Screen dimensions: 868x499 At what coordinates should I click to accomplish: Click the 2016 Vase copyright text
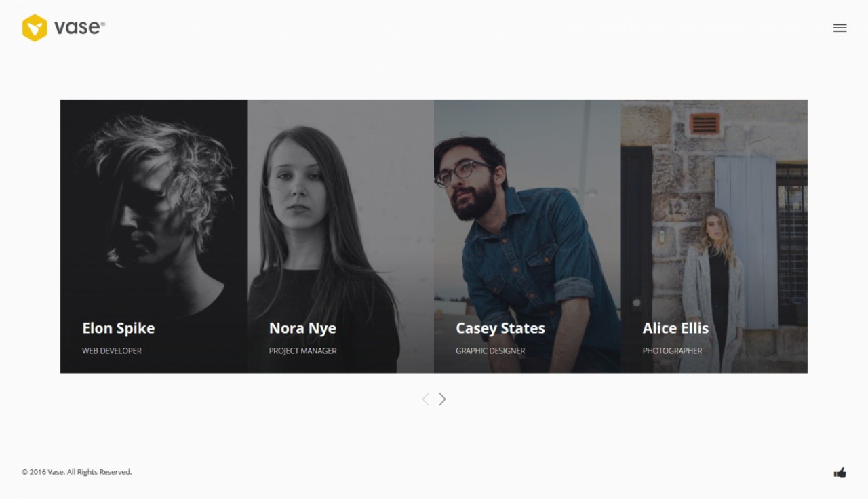coord(77,472)
